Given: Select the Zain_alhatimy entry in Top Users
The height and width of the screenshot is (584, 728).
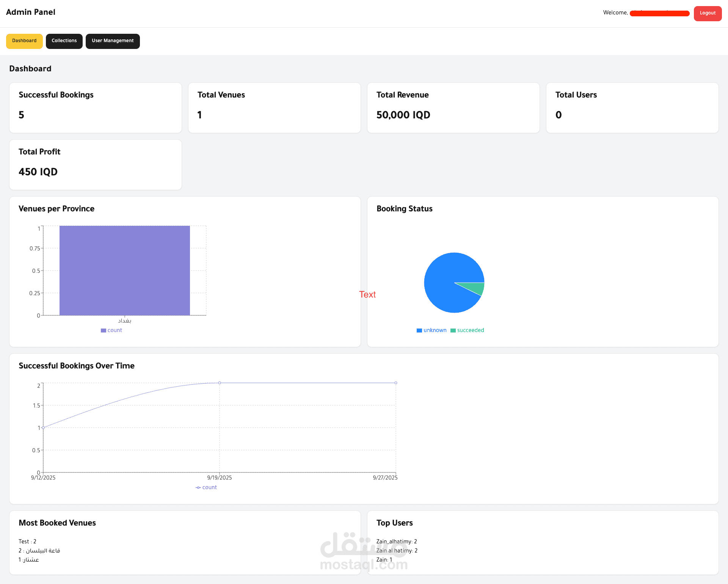Looking at the screenshot, I should tap(397, 541).
